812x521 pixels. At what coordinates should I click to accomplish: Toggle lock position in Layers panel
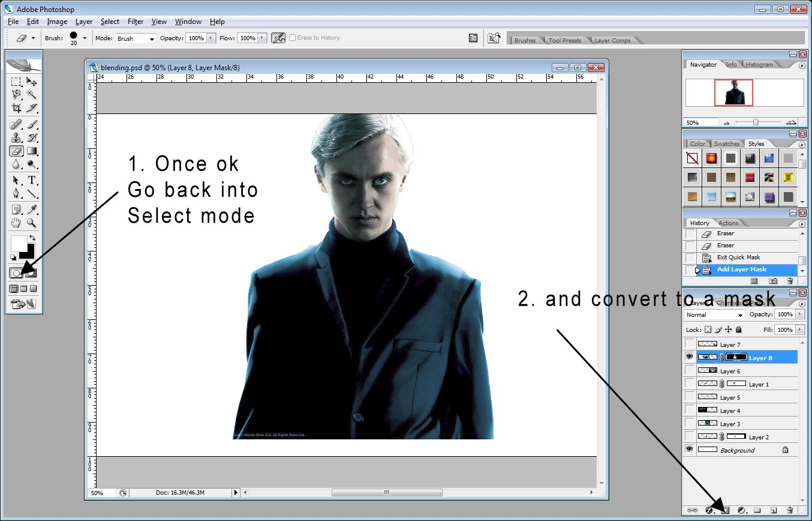click(728, 330)
